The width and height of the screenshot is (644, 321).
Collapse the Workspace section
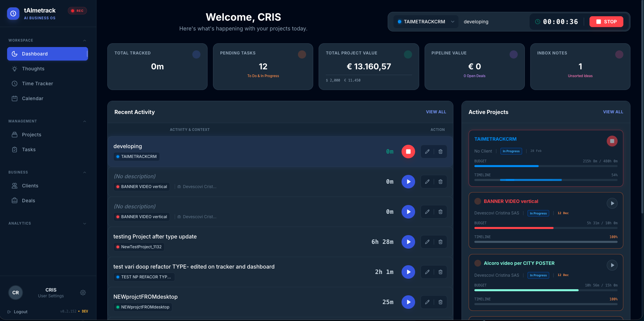pyautogui.click(x=85, y=41)
